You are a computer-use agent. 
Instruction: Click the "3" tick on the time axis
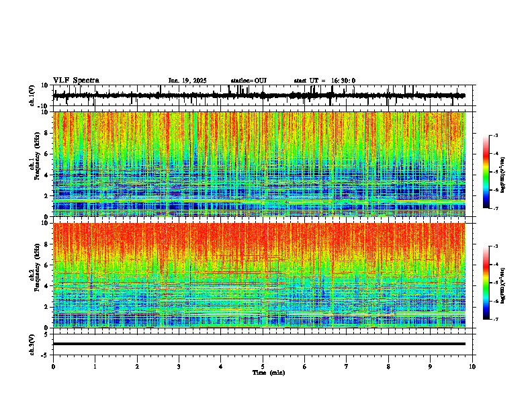[179, 367]
